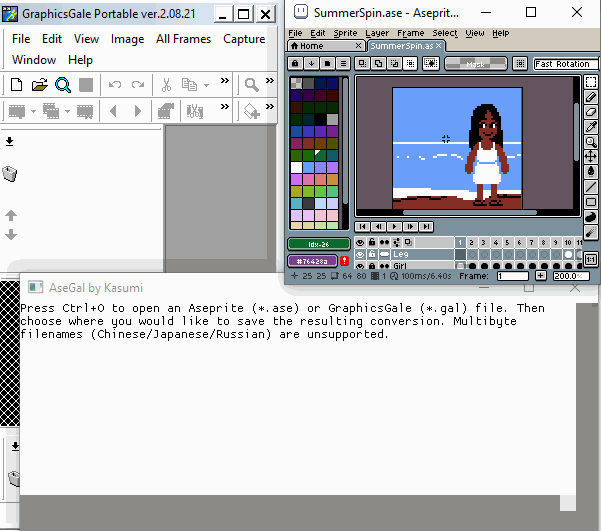Select the Zoom tool in Aseprite toolbox
This screenshot has height=531, width=601.
(x=591, y=142)
